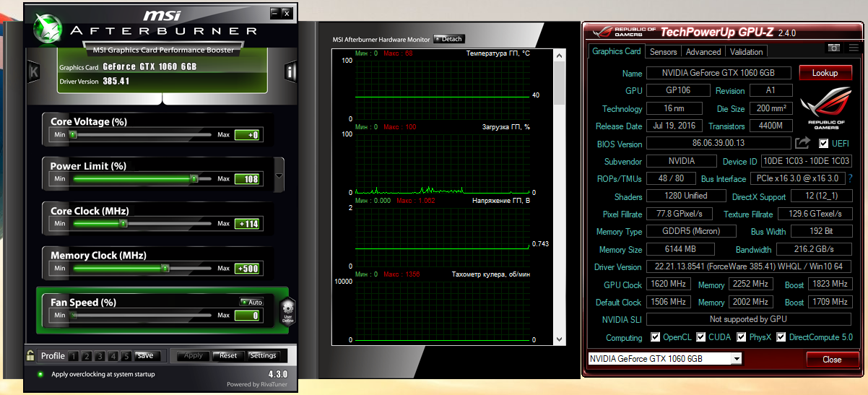This screenshot has height=395, width=868.
Task: Click the Core Voltage value field
Action: [x=247, y=135]
